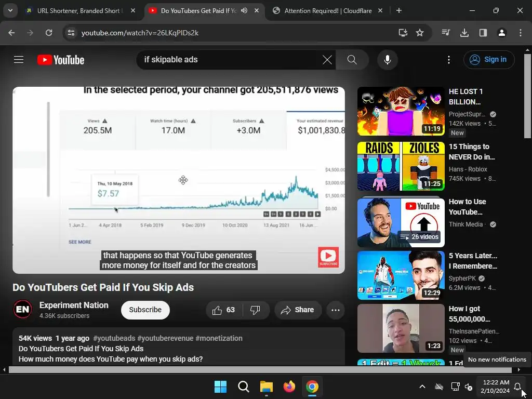View site information icon in address bar
Viewport: 532px width, 399px height.
point(71,33)
